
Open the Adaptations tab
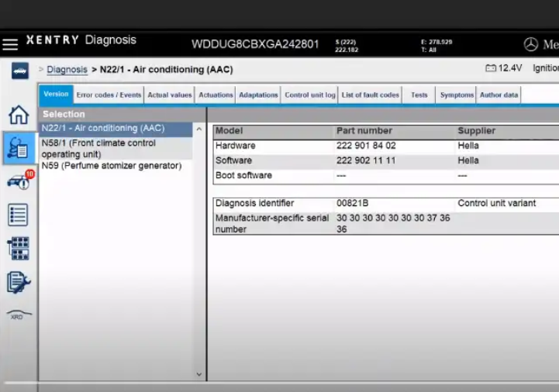point(258,95)
